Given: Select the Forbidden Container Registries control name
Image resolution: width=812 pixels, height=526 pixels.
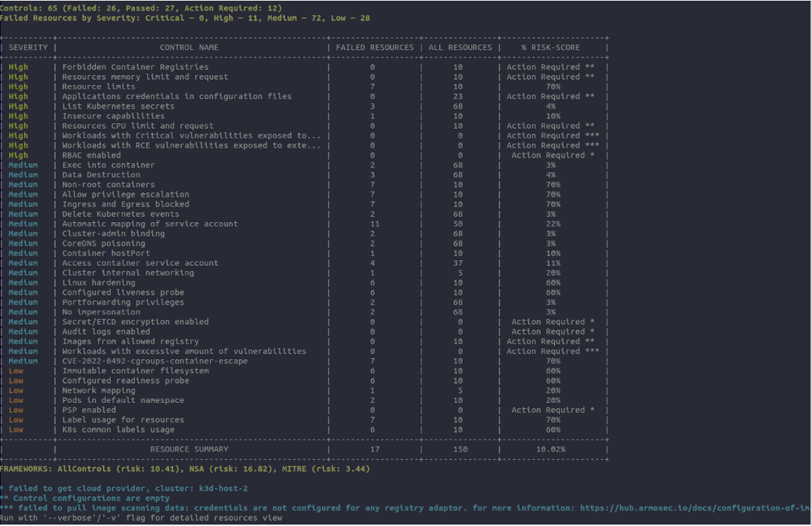Looking at the screenshot, I should pyautogui.click(x=135, y=67).
